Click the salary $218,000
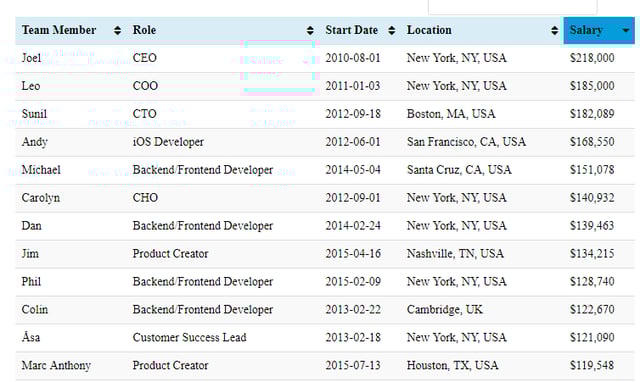 click(x=592, y=58)
